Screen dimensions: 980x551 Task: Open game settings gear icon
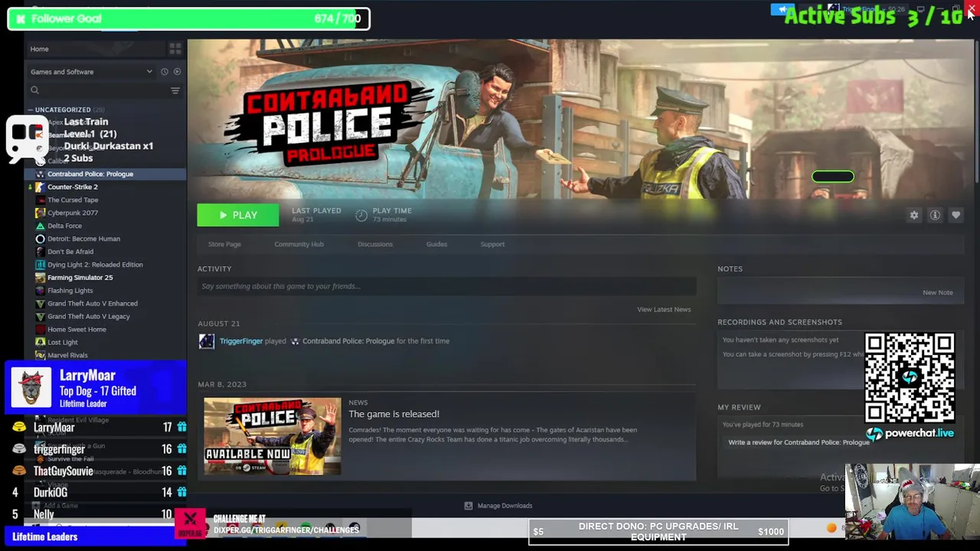(914, 215)
